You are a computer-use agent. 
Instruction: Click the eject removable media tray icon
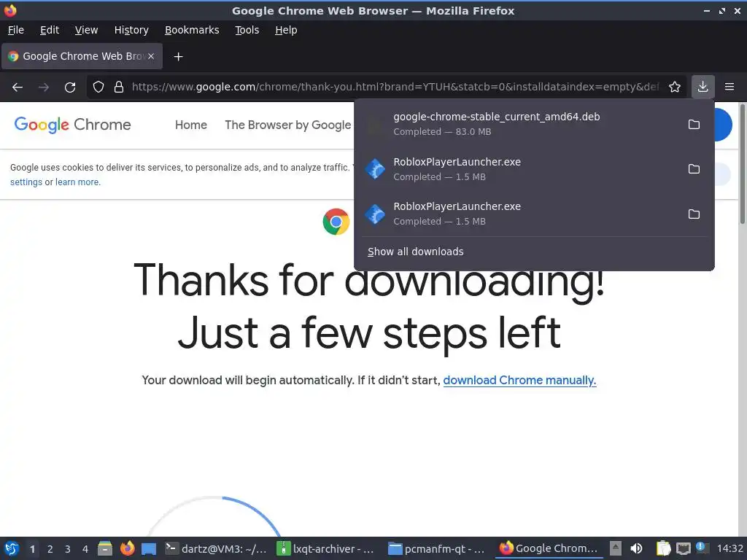click(616, 548)
